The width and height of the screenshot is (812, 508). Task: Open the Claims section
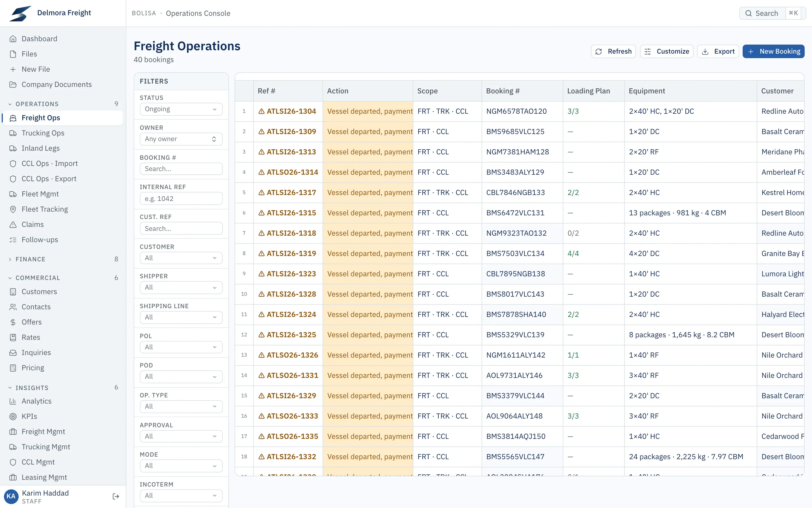[63, 224]
